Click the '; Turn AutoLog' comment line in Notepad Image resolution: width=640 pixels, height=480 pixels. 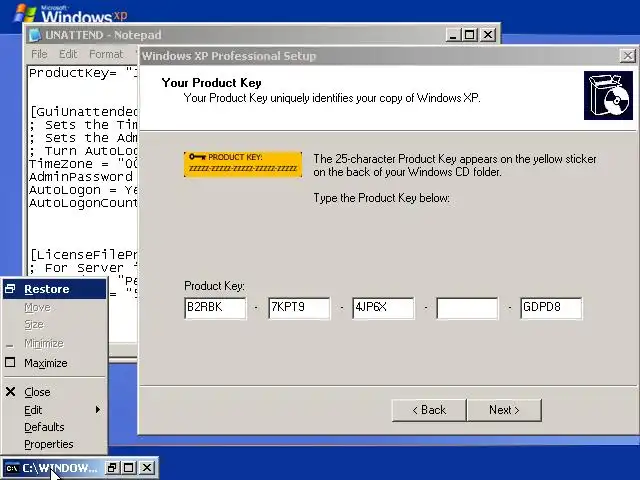tap(83, 151)
